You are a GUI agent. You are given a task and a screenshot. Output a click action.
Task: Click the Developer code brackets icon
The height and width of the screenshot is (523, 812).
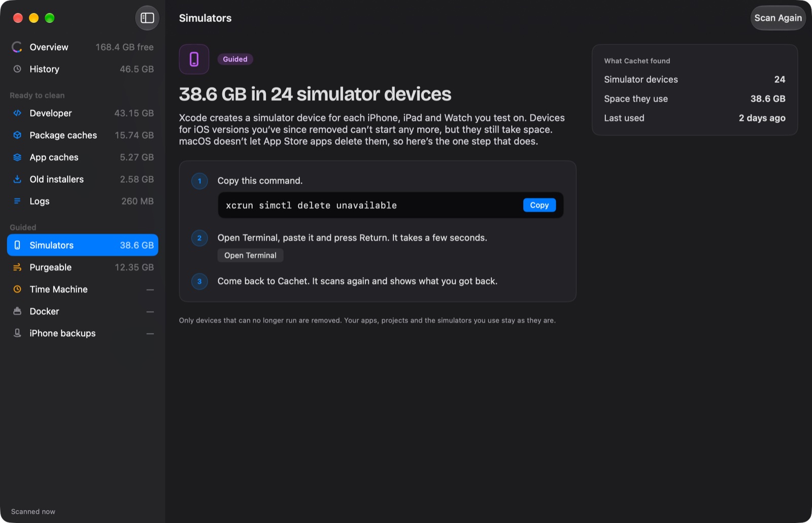click(x=17, y=113)
